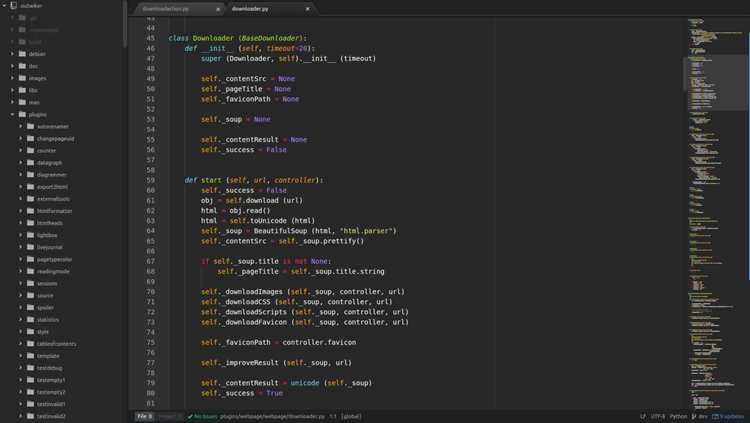Collapse the outwiker root project arrow
The width and height of the screenshot is (750, 423).
tap(4, 6)
